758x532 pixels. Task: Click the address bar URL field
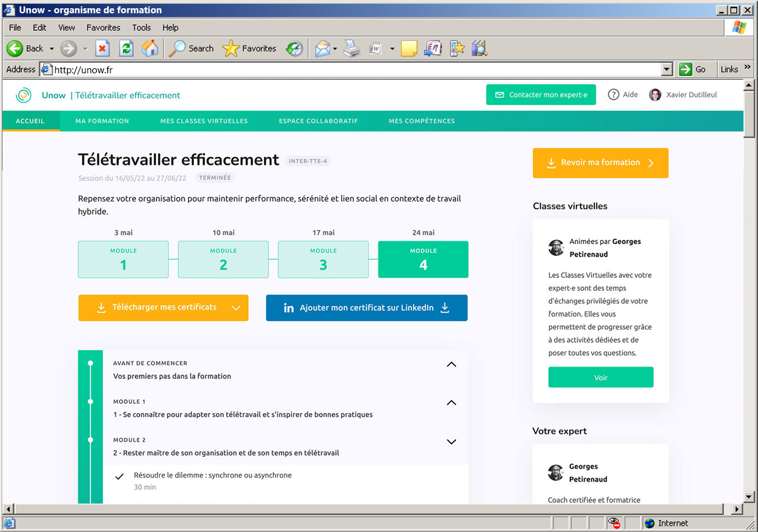354,70
